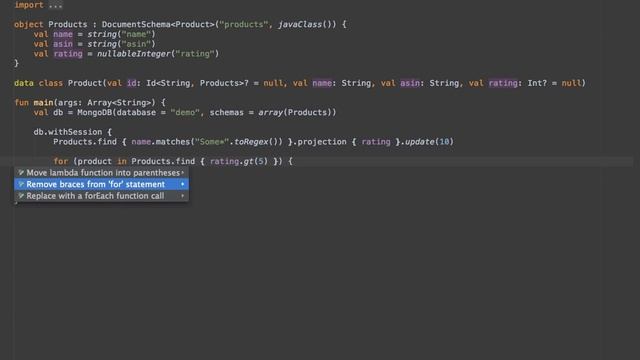Click intention icon beside 'Remove braces from for'
This screenshot has height=360, width=640.
click(x=21, y=184)
